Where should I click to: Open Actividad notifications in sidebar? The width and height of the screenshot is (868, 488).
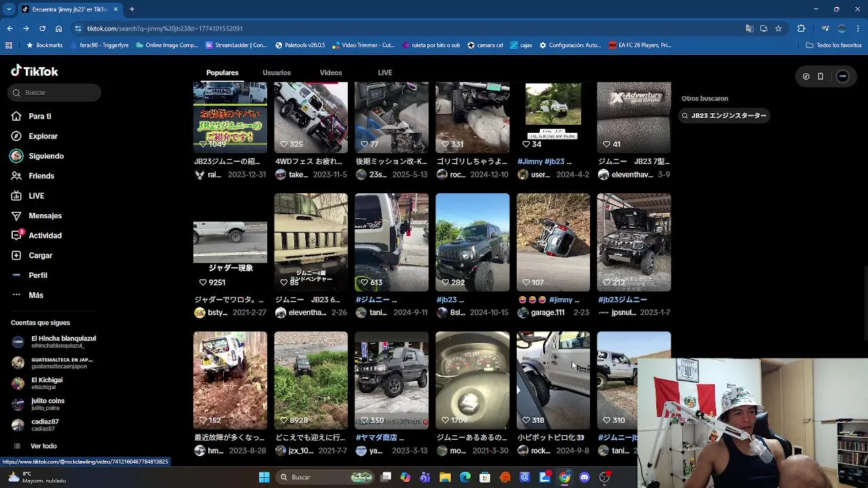[45, 235]
